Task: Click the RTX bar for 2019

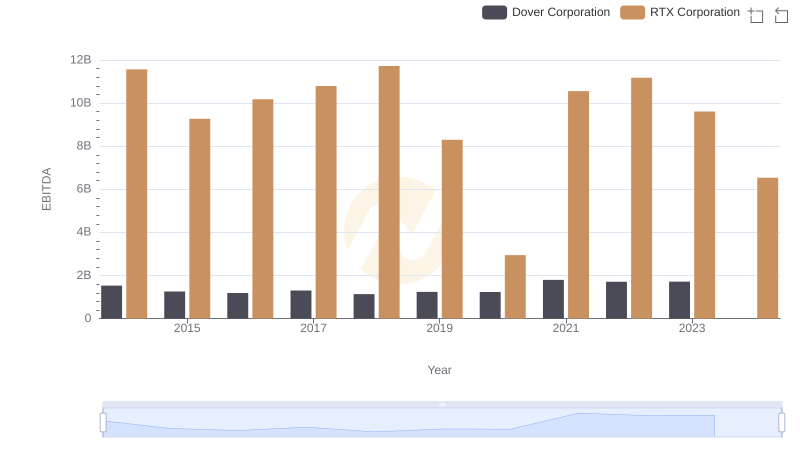Action: (x=452, y=229)
